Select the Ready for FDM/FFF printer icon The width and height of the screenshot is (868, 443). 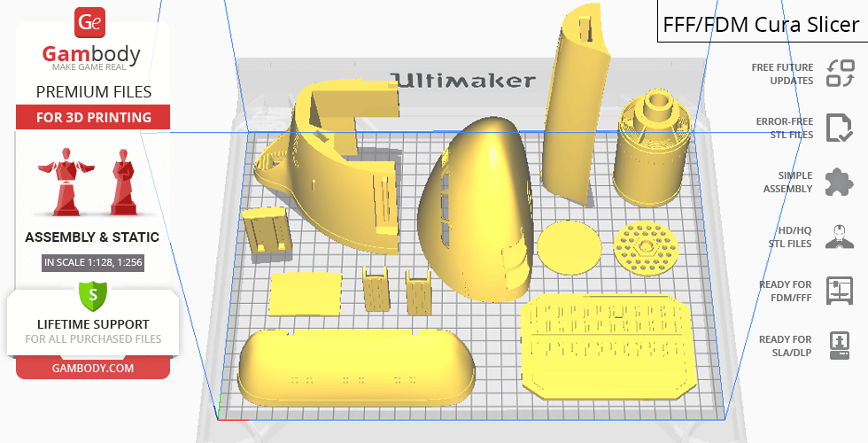[838, 291]
